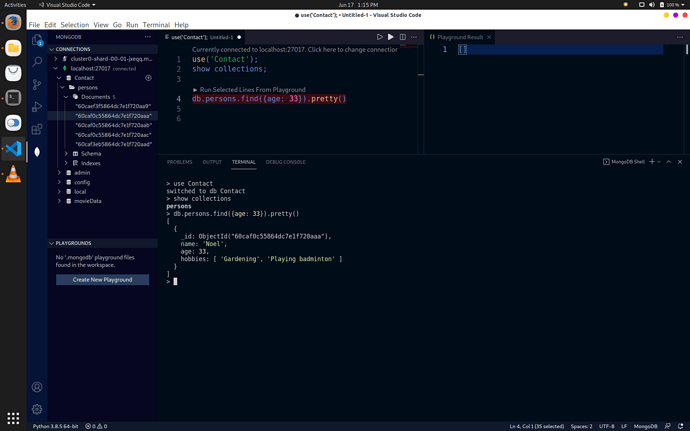
Task: Click the MongoDB leaf icon in activity bar
Action: click(37, 151)
